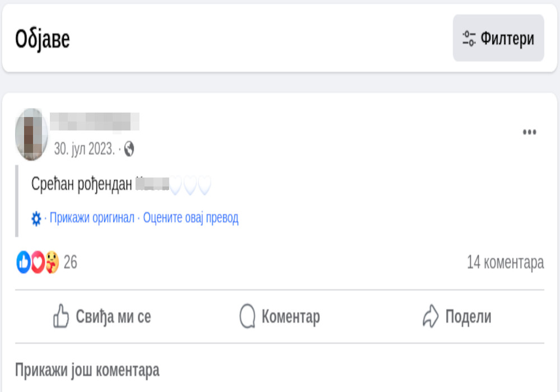
Task: Click the Коментар speech bubble button
Action: click(x=279, y=317)
